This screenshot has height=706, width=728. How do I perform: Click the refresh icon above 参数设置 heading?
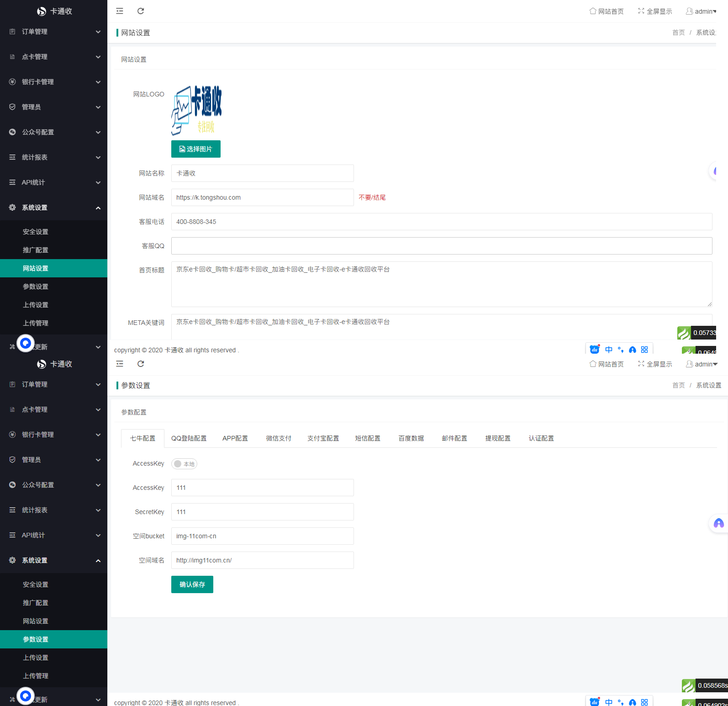coord(141,364)
